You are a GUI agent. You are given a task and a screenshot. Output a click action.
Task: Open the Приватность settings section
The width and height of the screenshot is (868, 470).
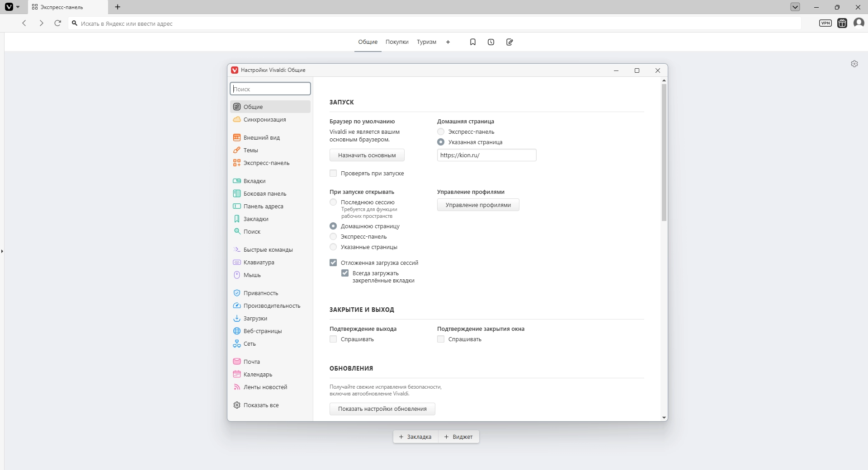270,293
